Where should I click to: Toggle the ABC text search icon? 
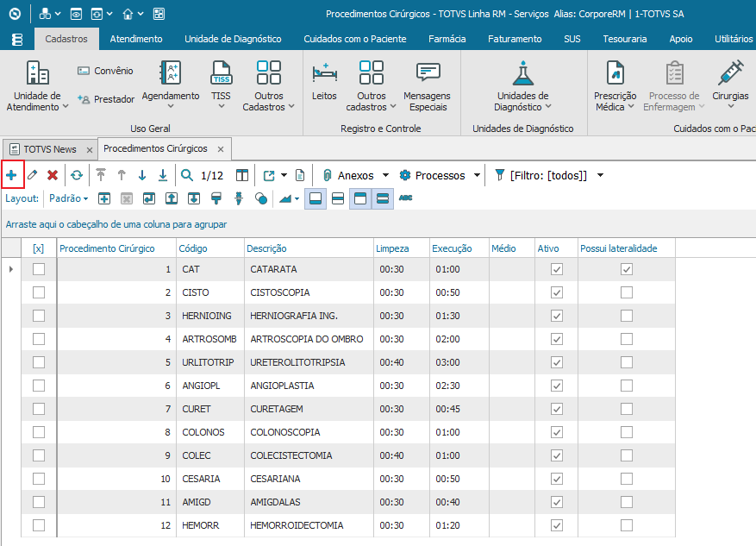(405, 198)
